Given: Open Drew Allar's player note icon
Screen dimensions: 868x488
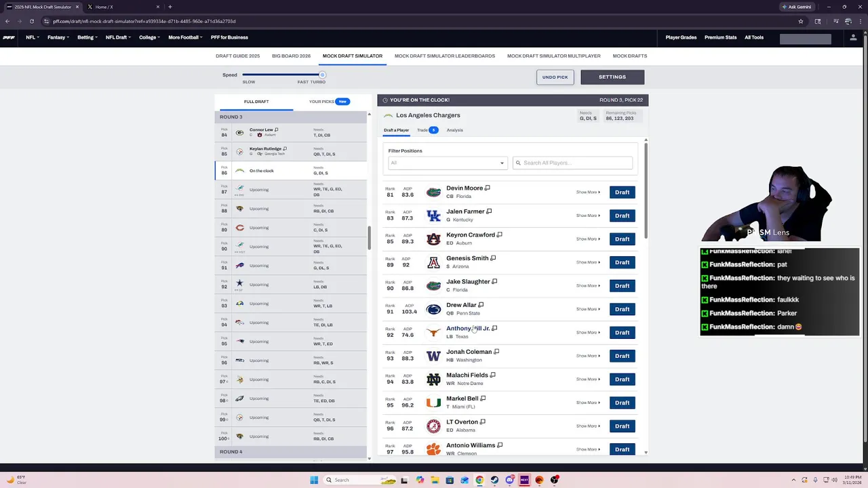Looking at the screenshot, I should (481, 305).
